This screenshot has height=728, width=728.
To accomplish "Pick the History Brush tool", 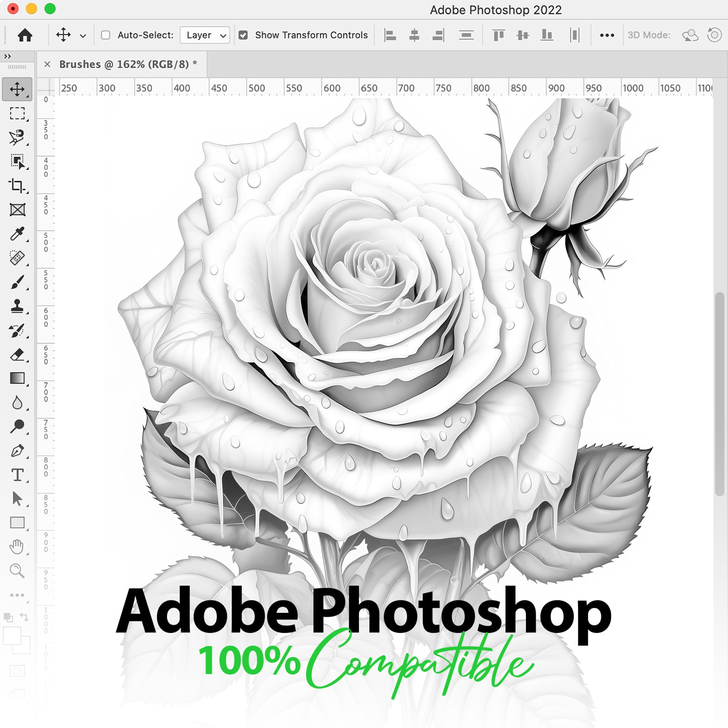I will 17,331.
